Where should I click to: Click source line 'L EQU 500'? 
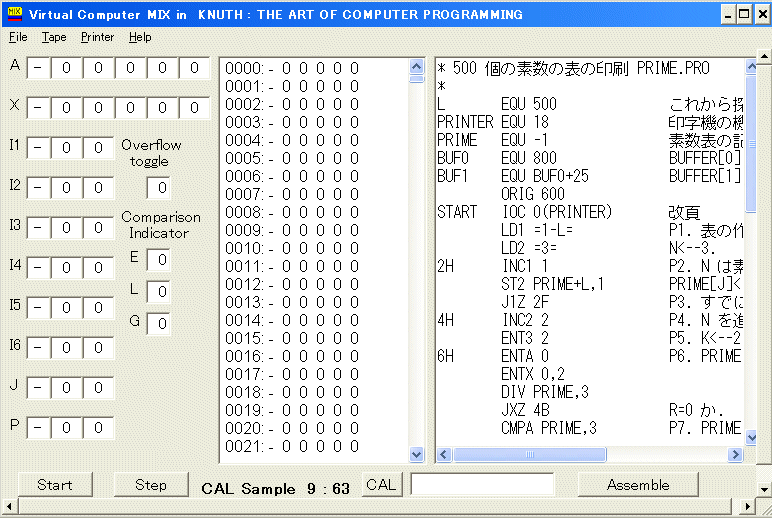(x=497, y=104)
